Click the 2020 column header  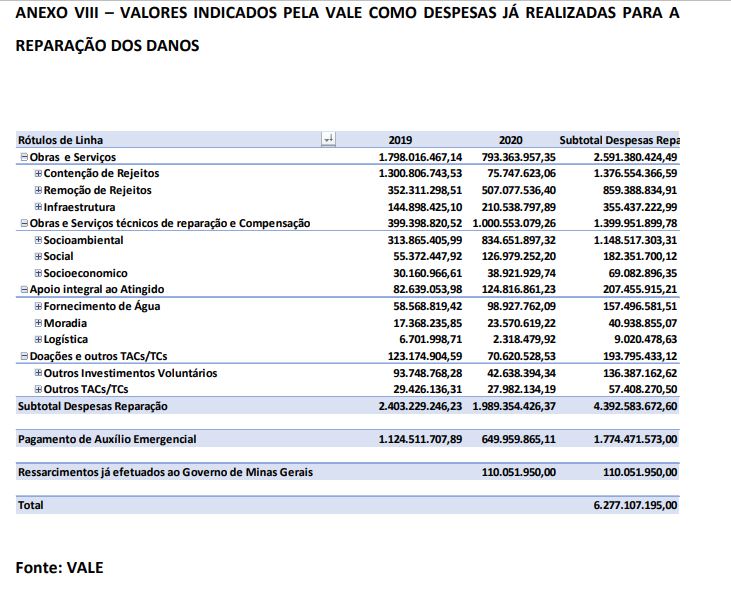point(511,140)
